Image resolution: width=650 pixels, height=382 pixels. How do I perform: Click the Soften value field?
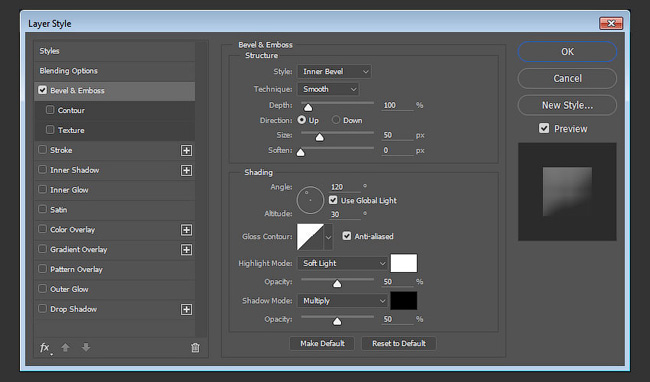pos(397,150)
